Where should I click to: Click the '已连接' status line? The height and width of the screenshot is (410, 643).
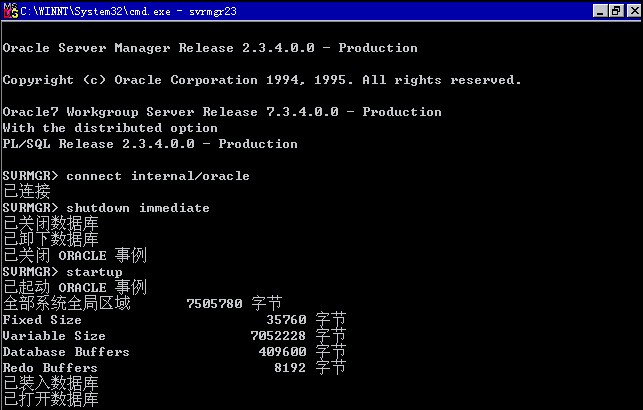click(27, 191)
